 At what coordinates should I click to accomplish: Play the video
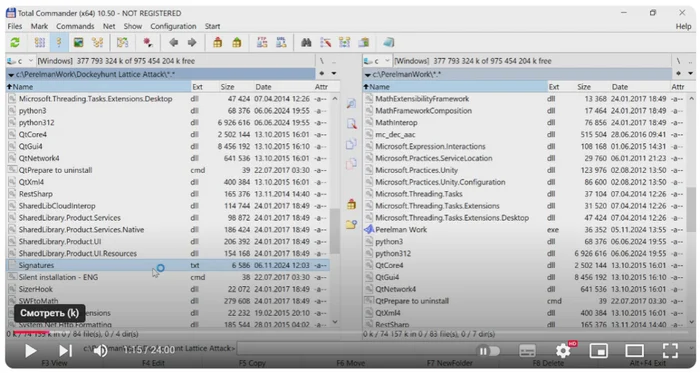coord(30,351)
